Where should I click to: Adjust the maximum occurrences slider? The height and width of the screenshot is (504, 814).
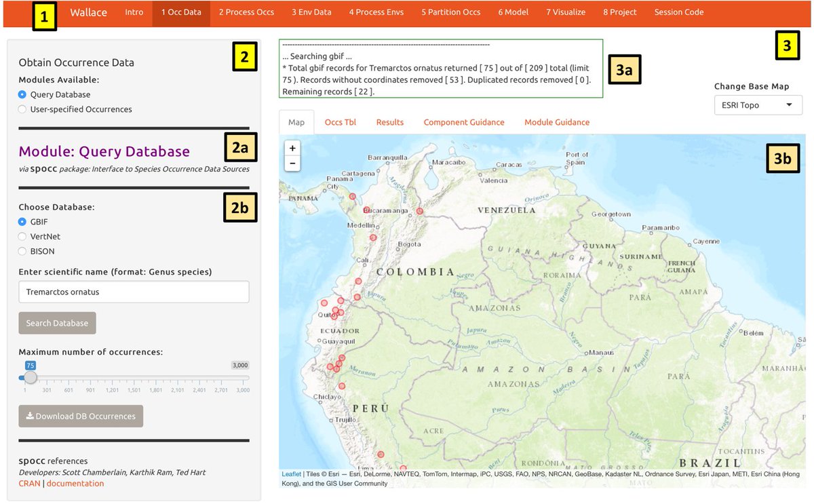pyautogui.click(x=30, y=378)
